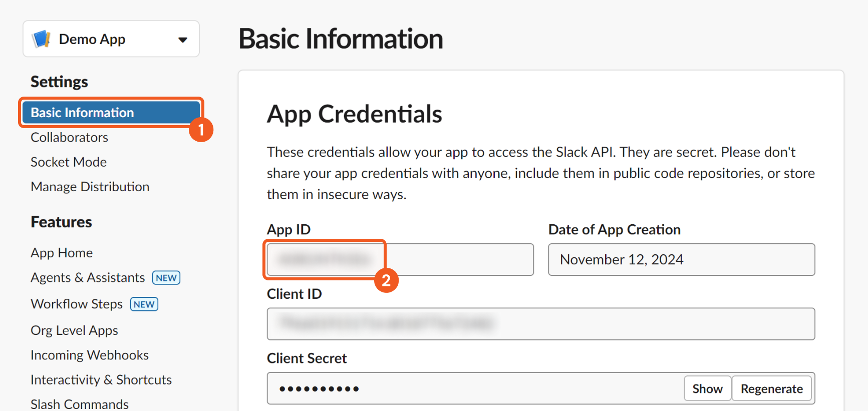
Task: Select the Date of App Creation field
Action: coord(682,259)
